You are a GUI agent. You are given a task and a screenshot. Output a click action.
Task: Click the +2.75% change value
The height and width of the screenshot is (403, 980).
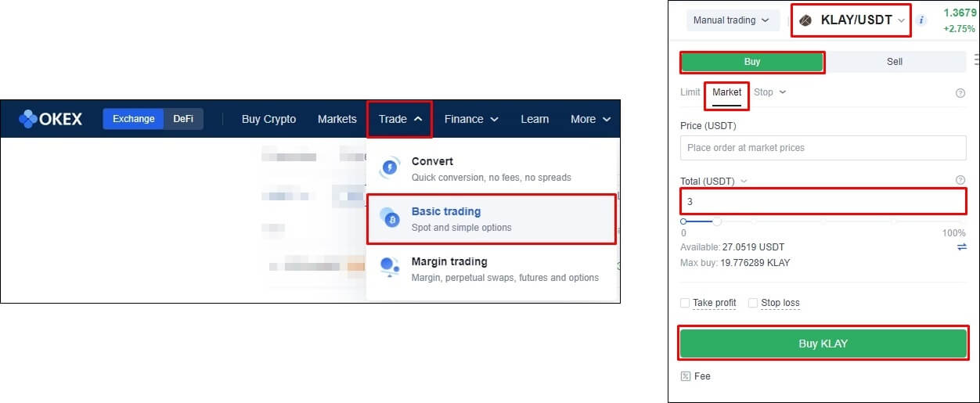[x=960, y=29]
